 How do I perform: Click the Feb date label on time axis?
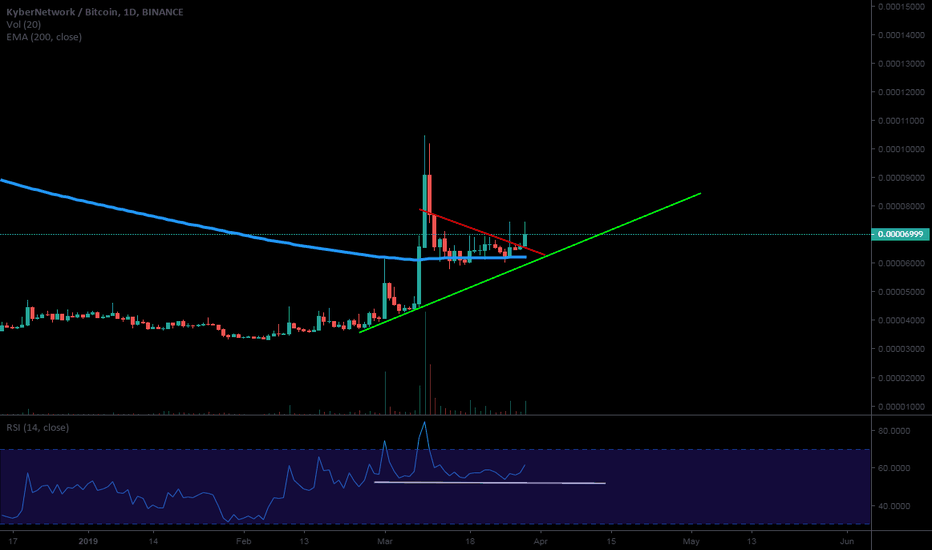(243, 541)
